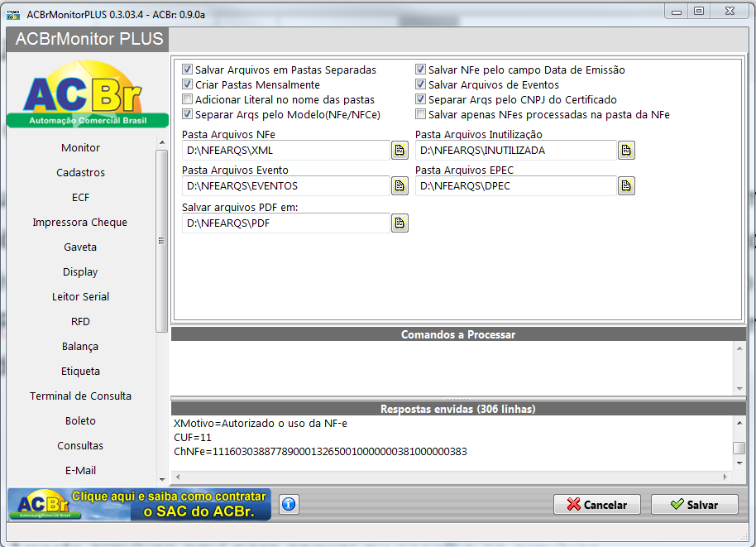Enable Adicionar Literal no nome das pastas
The height and width of the screenshot is (547, 756).
[x=188, y=99]
